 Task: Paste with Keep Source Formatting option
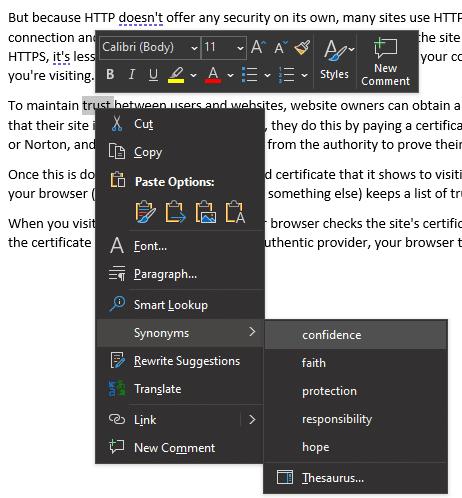(145, 211)
